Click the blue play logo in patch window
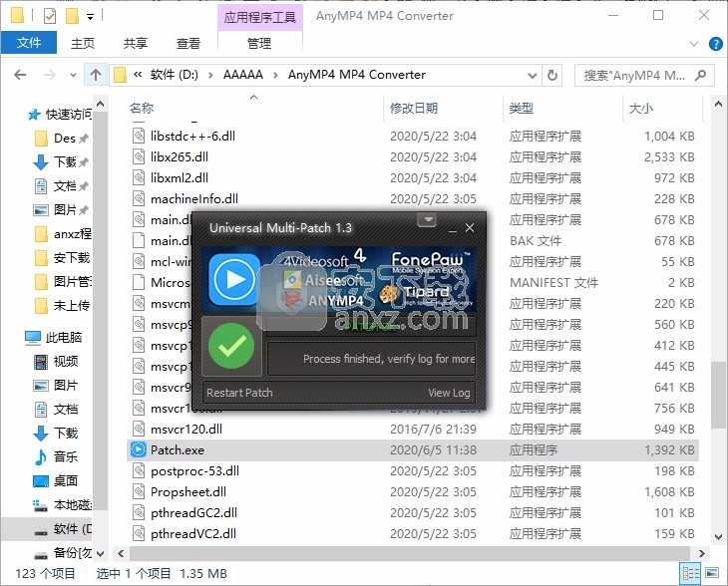The width and height of the screenshot is (728, 586). pyautogui.click(x=234, y=278)
